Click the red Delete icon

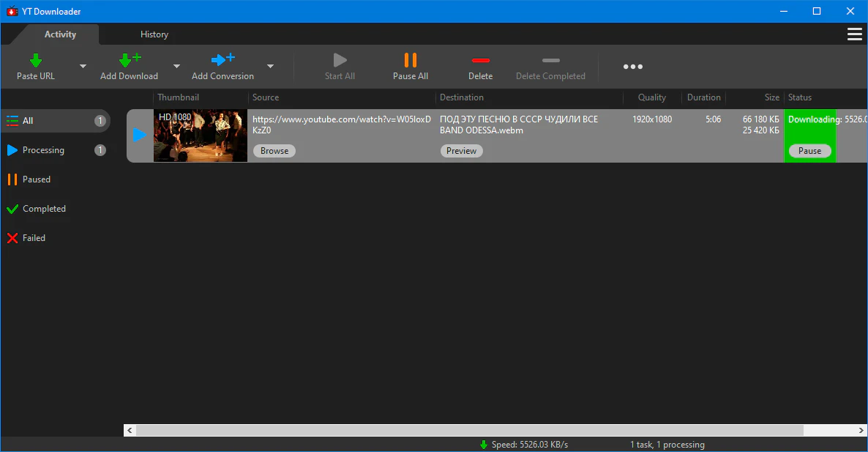click(x=480, y=61)
